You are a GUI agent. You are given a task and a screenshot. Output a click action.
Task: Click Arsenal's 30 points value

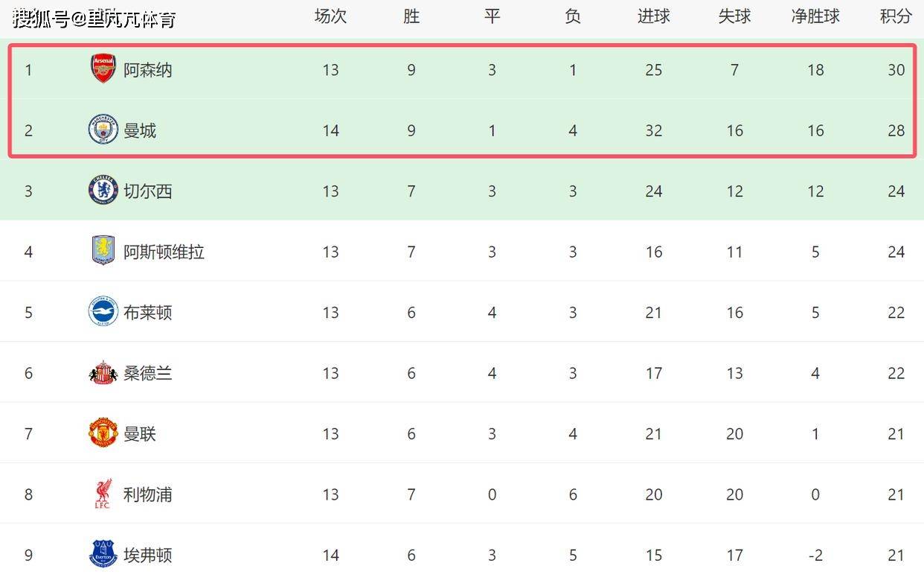tap(896, 70)
